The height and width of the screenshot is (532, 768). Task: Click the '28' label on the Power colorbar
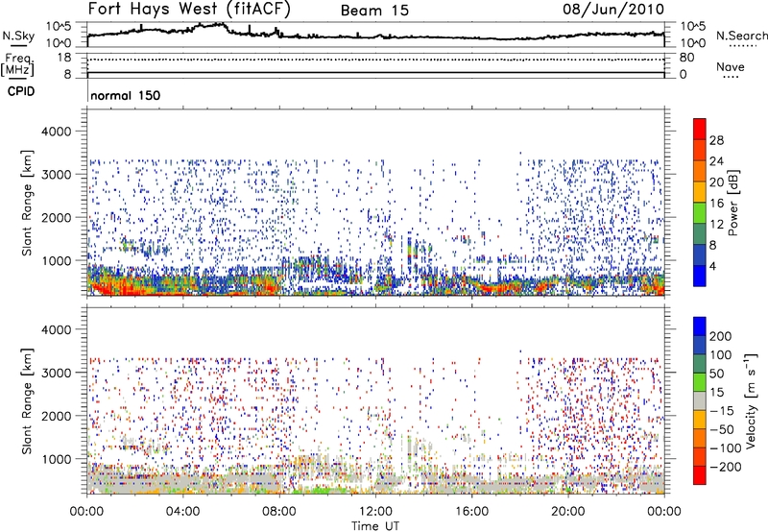point(716,140)
